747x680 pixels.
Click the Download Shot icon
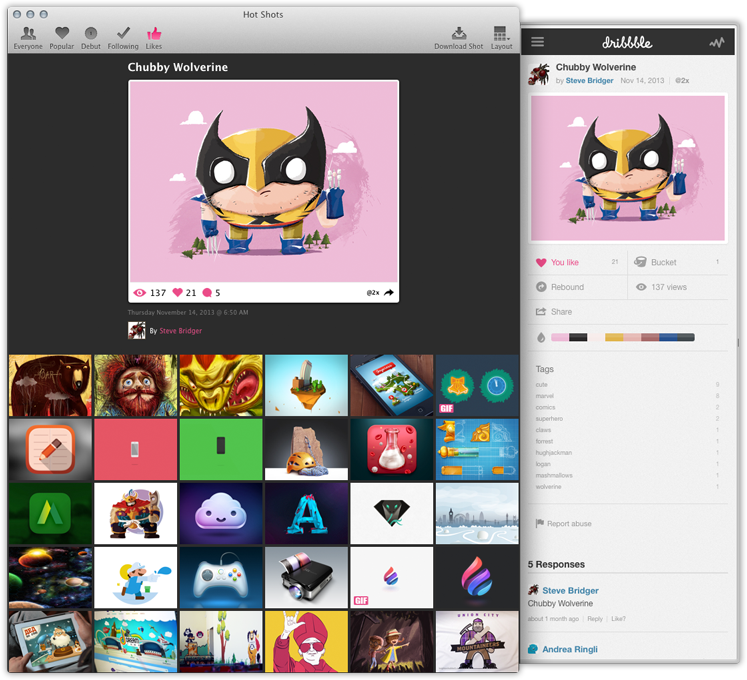[x=459, y=34]
